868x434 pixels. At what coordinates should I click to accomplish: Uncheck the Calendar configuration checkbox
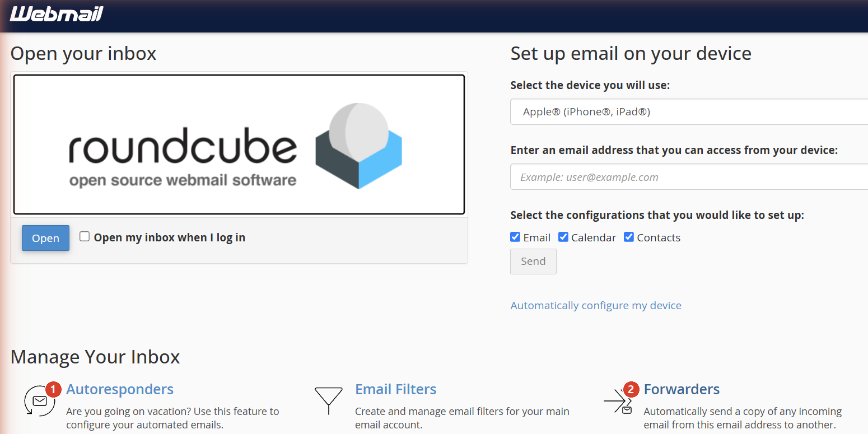[563, 237]
